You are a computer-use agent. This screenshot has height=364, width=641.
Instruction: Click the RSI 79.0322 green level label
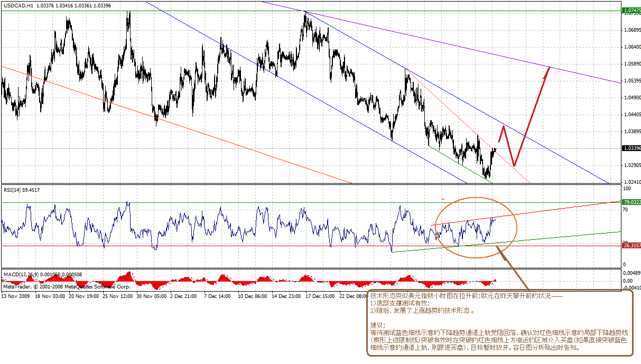coord(631,202)
